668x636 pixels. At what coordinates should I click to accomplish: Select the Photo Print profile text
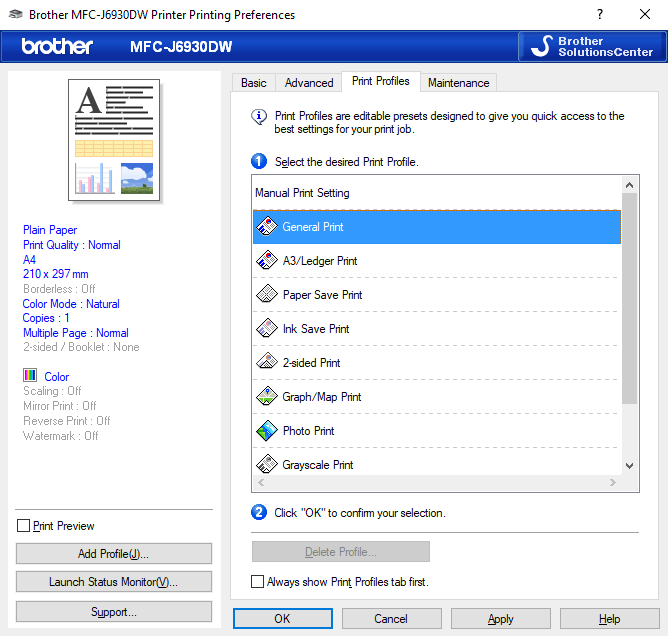coord(308,431)
